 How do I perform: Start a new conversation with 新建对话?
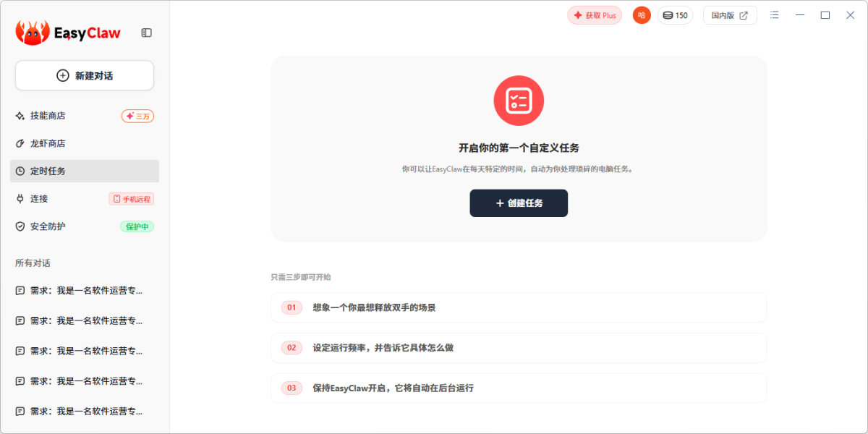pos(85,75)
